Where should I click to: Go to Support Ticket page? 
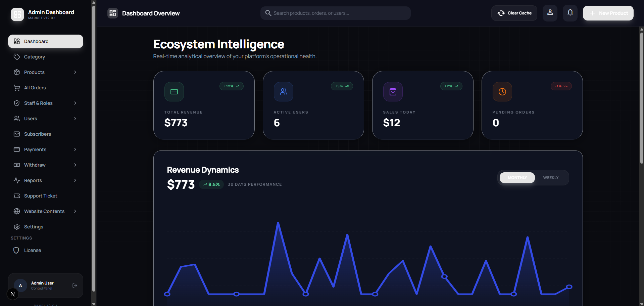point(41,196)
